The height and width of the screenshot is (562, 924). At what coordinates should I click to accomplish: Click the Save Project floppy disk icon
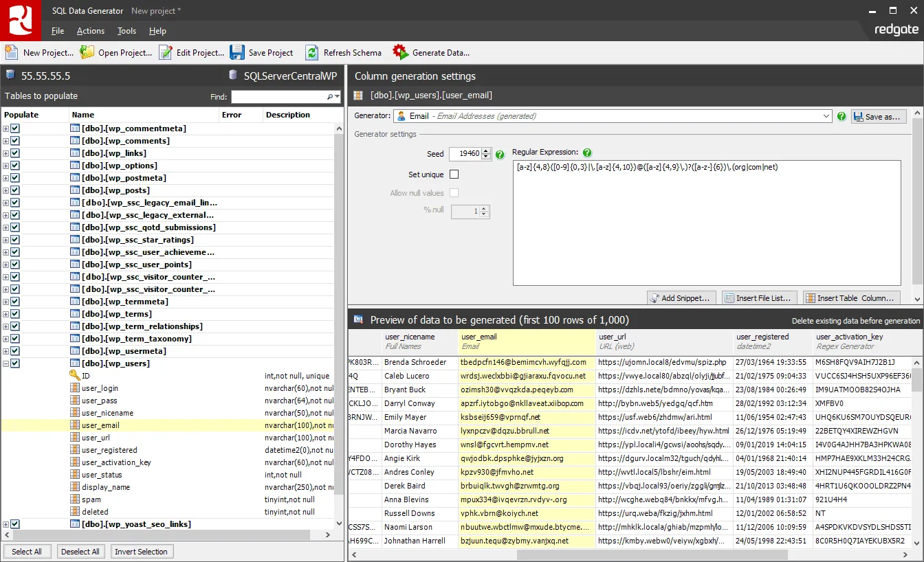click(x=237, y=52)
